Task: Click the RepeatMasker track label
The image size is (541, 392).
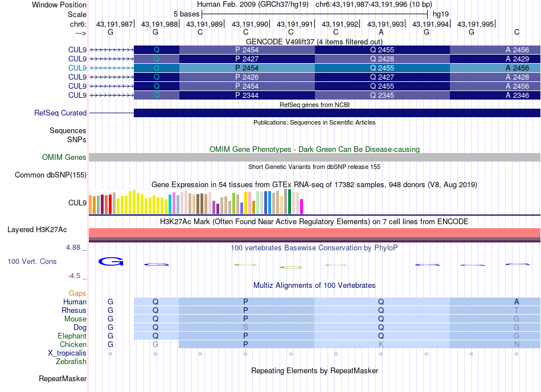Action: [63, 378]
